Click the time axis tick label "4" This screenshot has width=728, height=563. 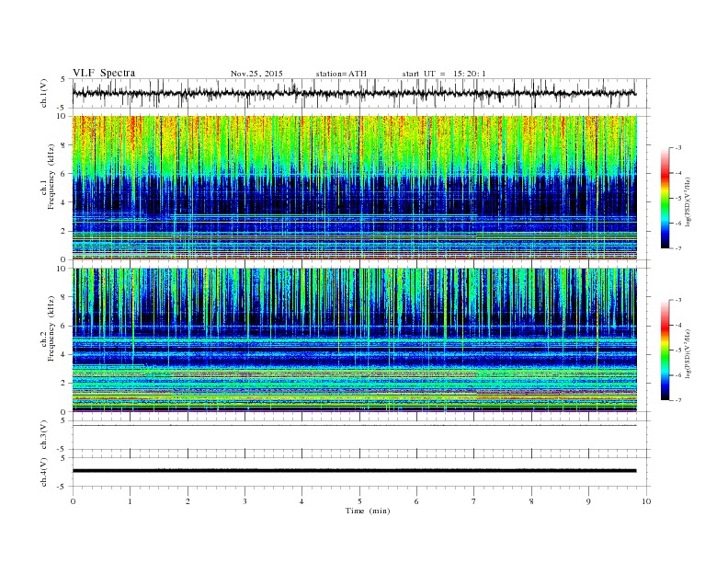pyautogui.click(x=301, y=501)
